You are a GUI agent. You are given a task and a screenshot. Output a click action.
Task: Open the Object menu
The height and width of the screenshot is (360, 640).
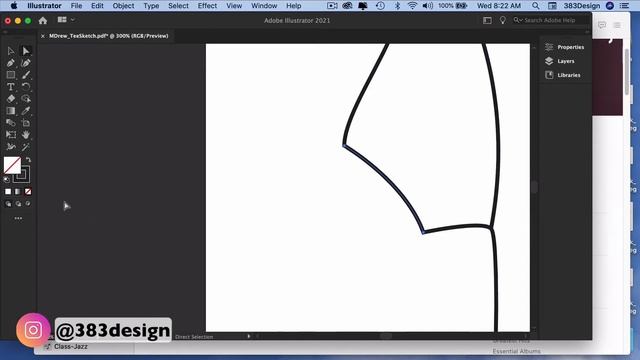(123, 6)
